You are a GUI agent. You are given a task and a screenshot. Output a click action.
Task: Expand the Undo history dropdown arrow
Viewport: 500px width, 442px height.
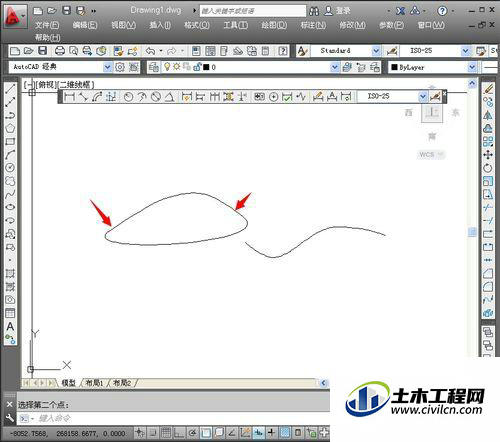(x=161, y=51)
